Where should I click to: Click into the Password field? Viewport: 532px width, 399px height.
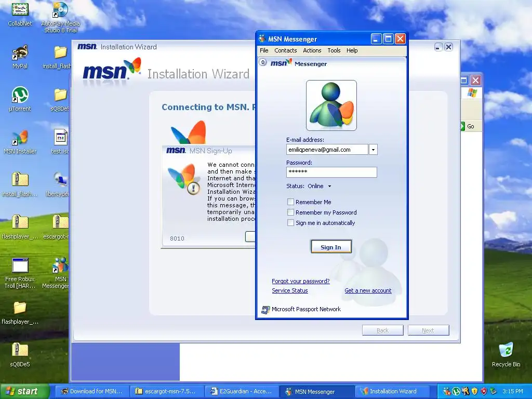[x=331, y=172]
